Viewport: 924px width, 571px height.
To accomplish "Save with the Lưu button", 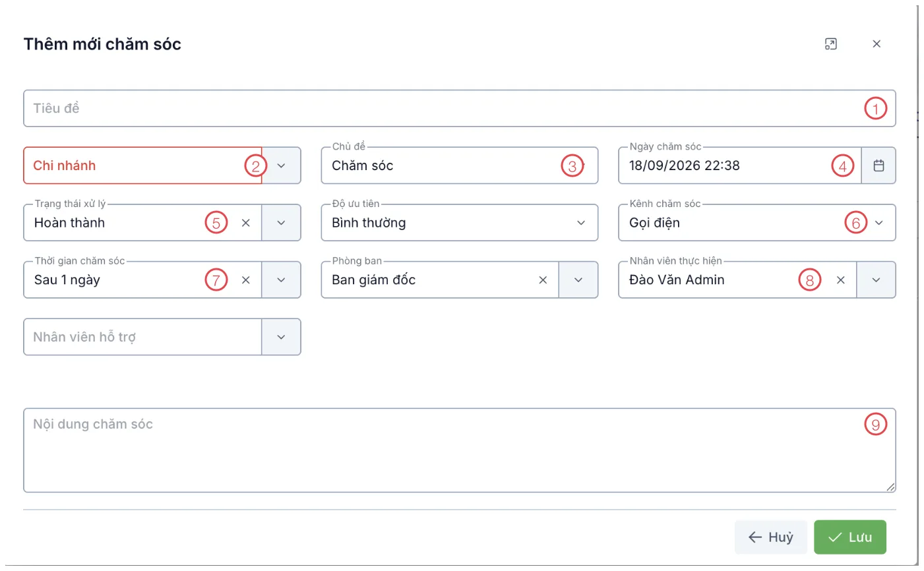I will click(850, 537).
